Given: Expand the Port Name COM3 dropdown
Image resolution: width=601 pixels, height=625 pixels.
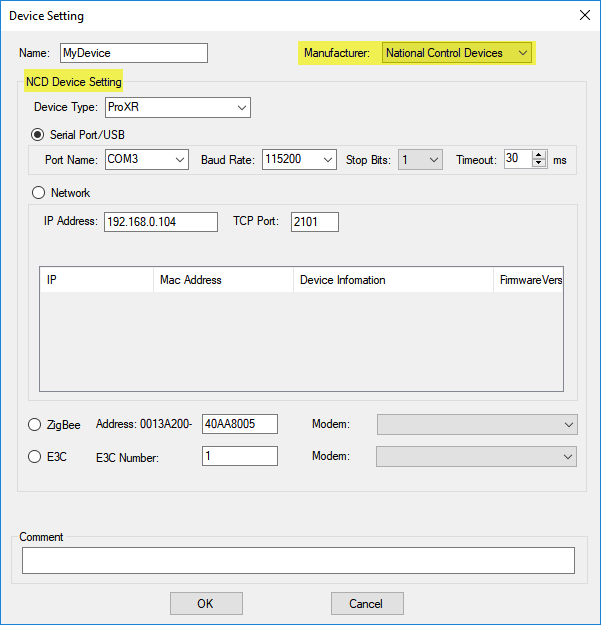Looking at the screenshot, I should 147,159.
